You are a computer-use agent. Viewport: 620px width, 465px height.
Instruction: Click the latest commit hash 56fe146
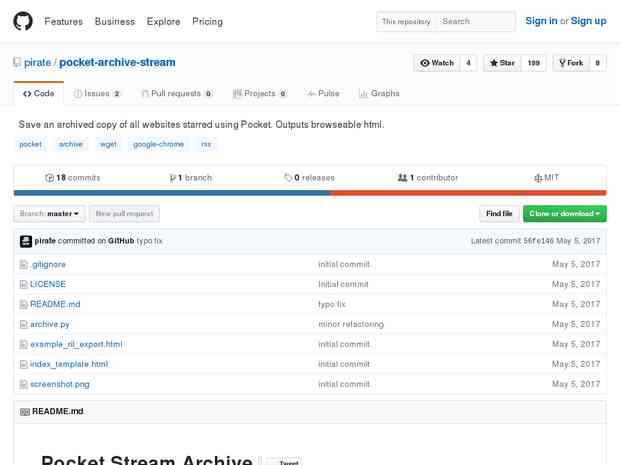[539, 241]
